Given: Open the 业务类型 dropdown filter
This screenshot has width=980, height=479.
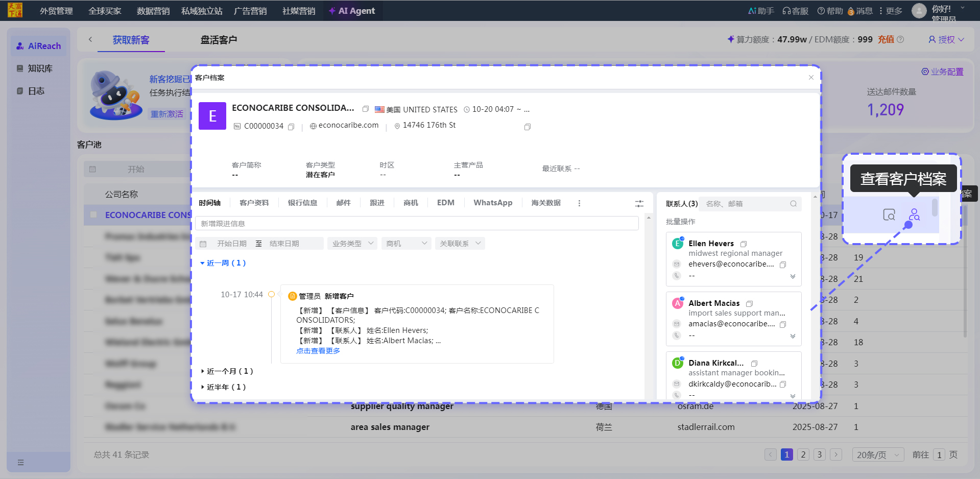Looking at the screenshot, I should tap(353, 244).
